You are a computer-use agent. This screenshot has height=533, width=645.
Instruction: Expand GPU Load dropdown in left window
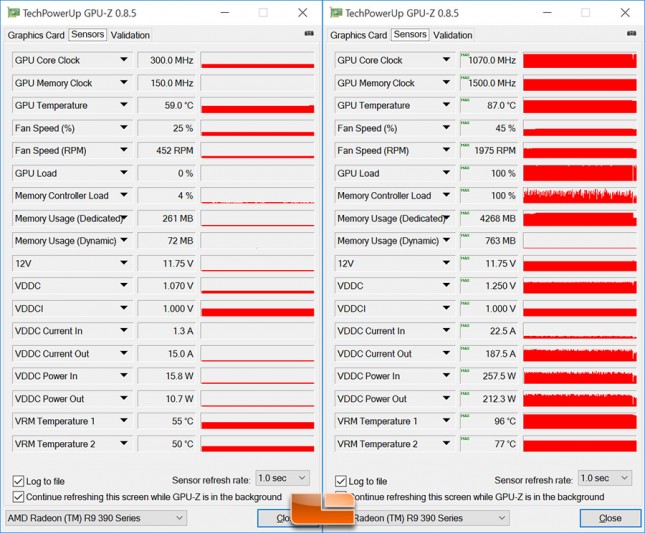pyautogui.click(x=123, y=173)
